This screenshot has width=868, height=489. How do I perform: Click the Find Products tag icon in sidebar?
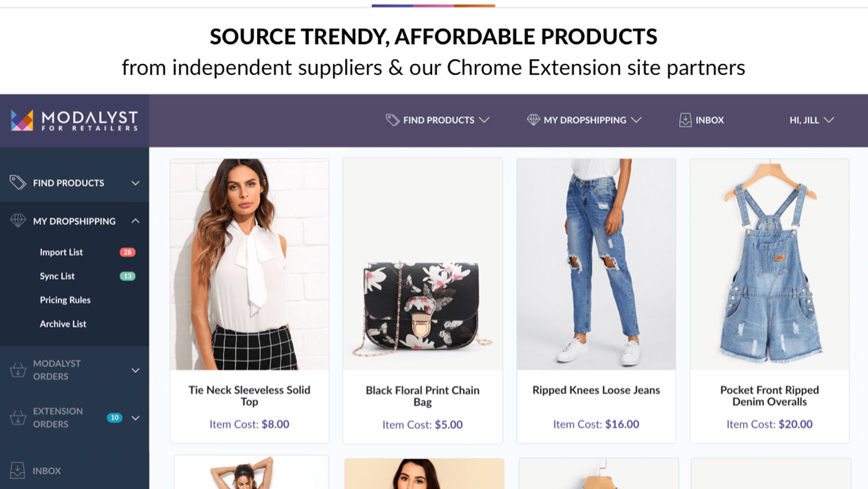[x=18, y=183]
